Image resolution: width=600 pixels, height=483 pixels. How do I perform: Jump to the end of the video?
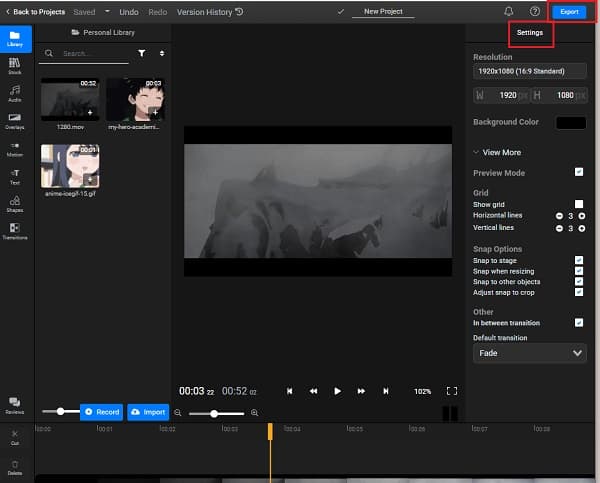pyautogui.click(x=386, y=391)
